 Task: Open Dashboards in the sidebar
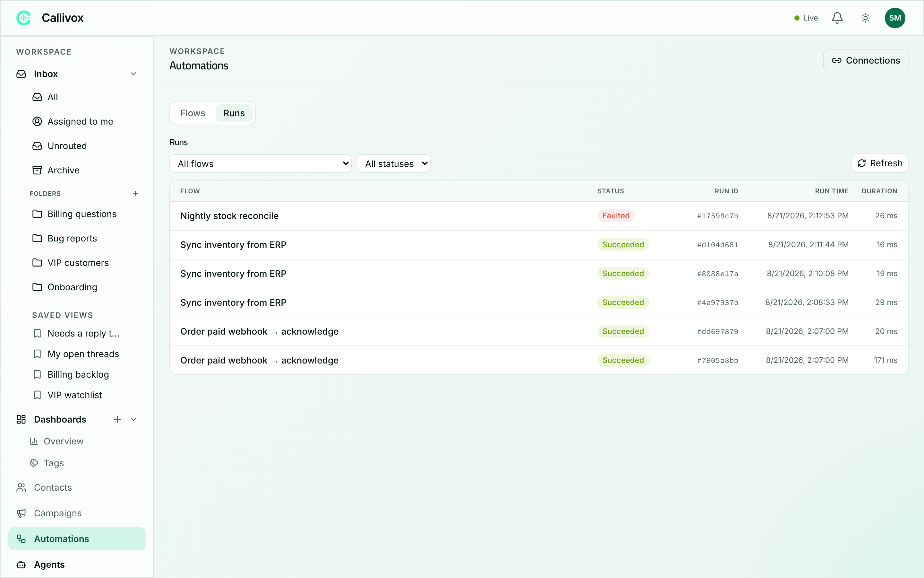tap(60, 419)
